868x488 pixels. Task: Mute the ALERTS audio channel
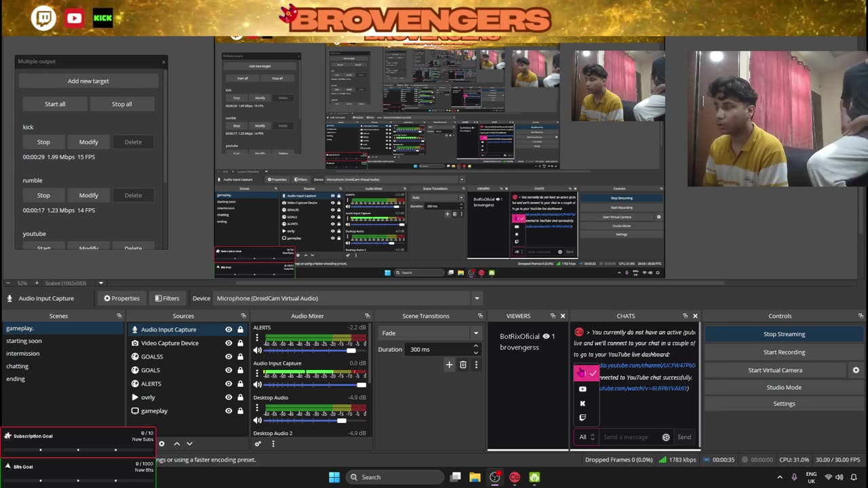coord(258,350)
